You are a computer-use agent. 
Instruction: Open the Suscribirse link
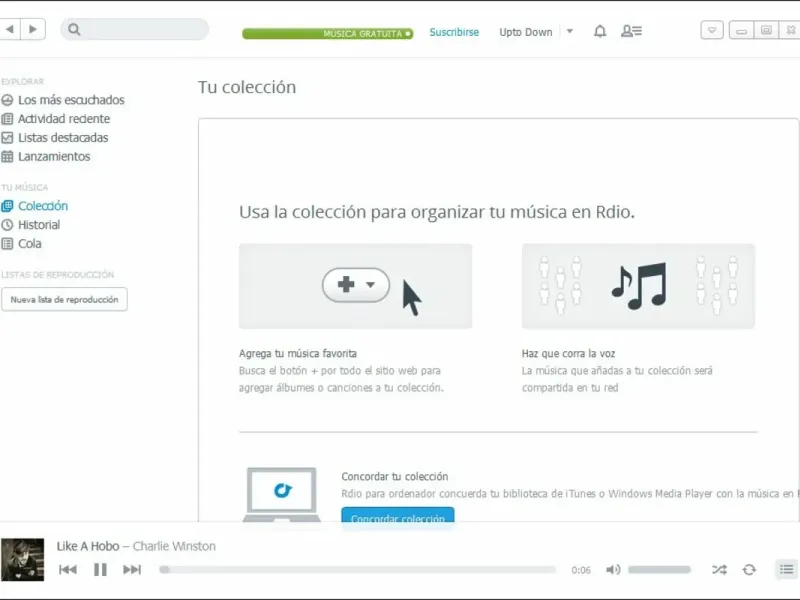click(x=454, y=32)
